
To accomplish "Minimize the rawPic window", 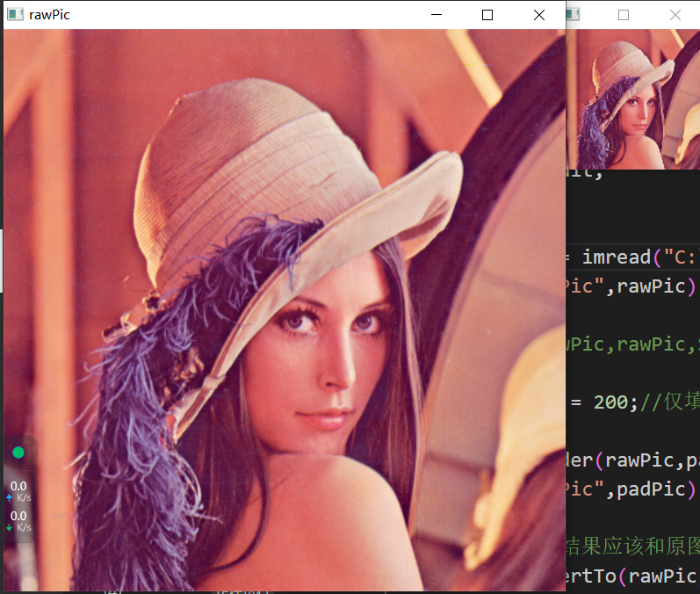I will 437,15.
